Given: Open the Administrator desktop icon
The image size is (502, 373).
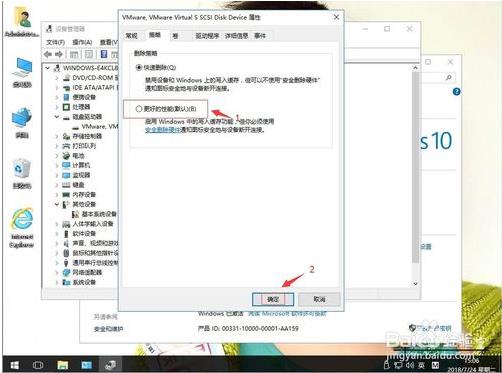Looking at the screenshot, I should (x=22, y=21).
